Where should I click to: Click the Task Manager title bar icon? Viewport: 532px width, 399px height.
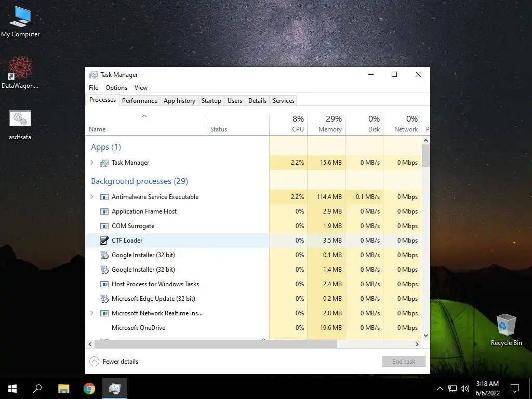coord(94,75)
